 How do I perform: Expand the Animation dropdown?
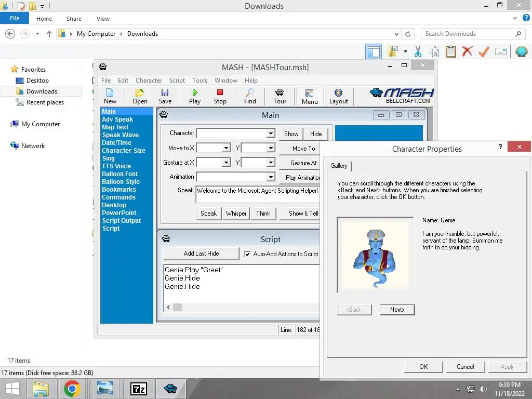pos(270,177)
